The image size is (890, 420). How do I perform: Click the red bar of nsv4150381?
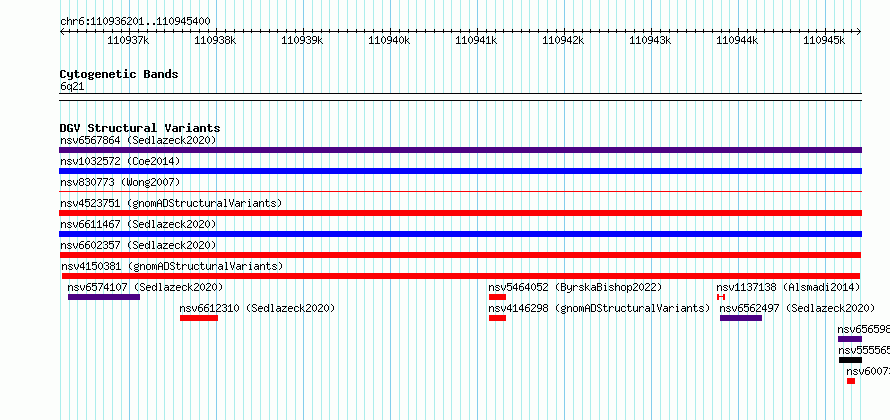click(x=461, y=276)
